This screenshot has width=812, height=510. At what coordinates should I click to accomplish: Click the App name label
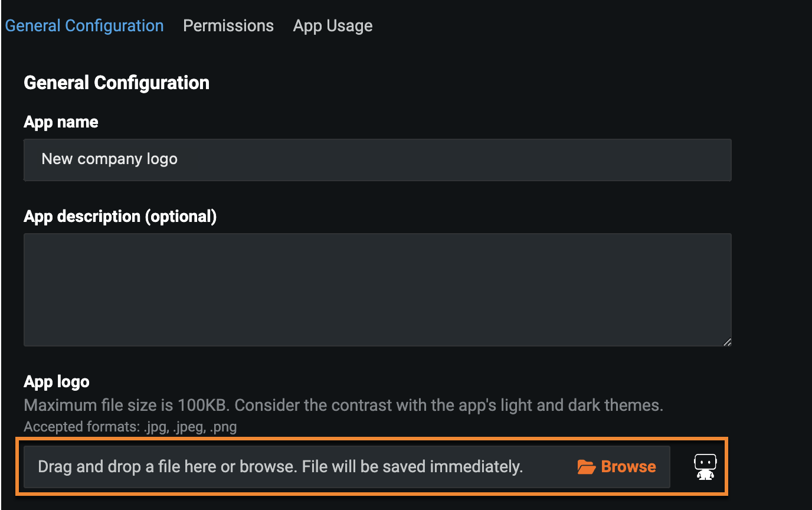tap(61, 122)
